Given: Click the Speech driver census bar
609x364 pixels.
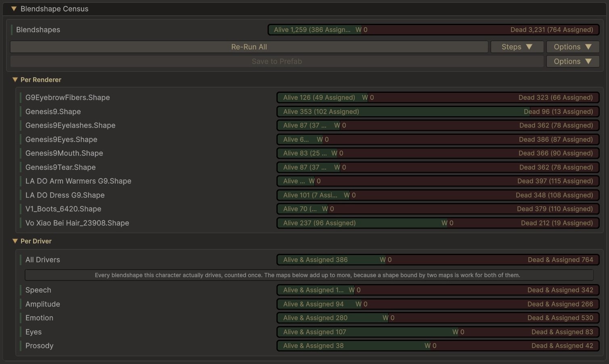Looking at the screenshot, I should (x=438, y=290).
